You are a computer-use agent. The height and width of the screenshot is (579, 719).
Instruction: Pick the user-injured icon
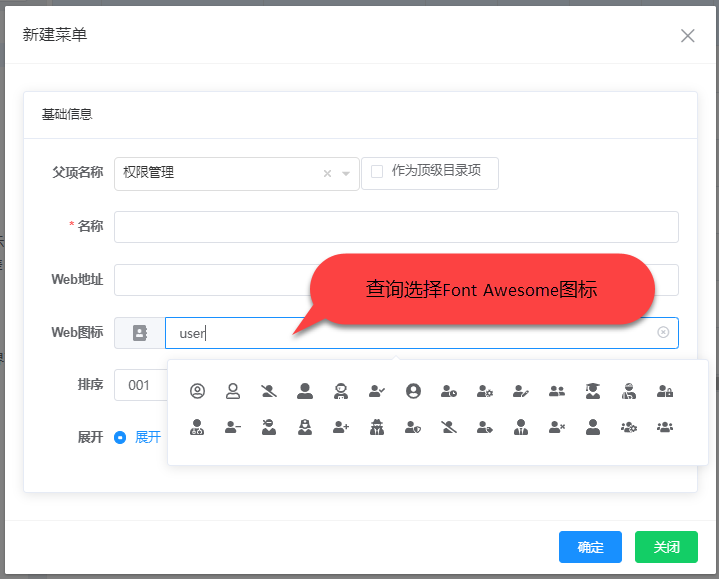tap(629, 391)
